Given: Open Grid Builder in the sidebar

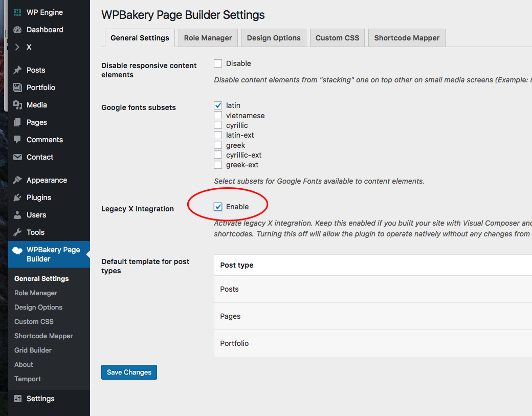Looking at the screenshot, I should coord(32,350).
